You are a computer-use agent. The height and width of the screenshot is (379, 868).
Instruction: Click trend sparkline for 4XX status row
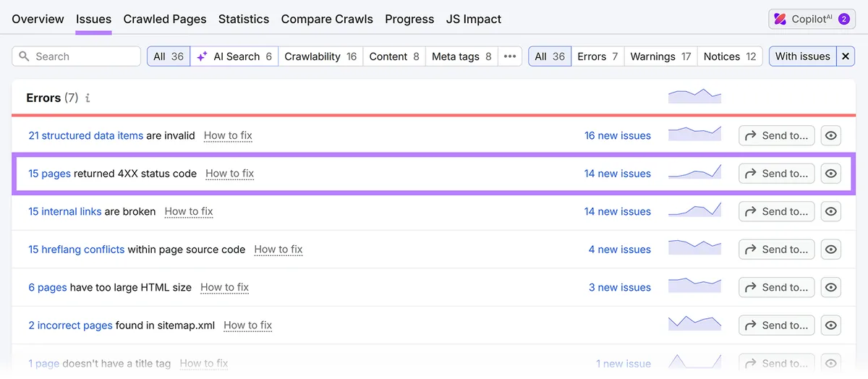695,172
